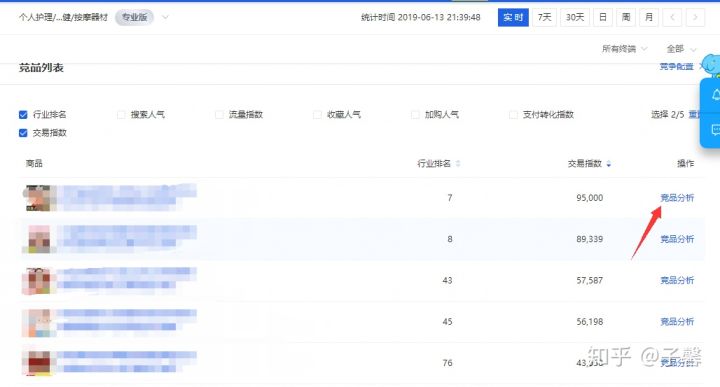
Task: Uncheck the 行业排名 checkbox
Action: (x=23, y=114)
